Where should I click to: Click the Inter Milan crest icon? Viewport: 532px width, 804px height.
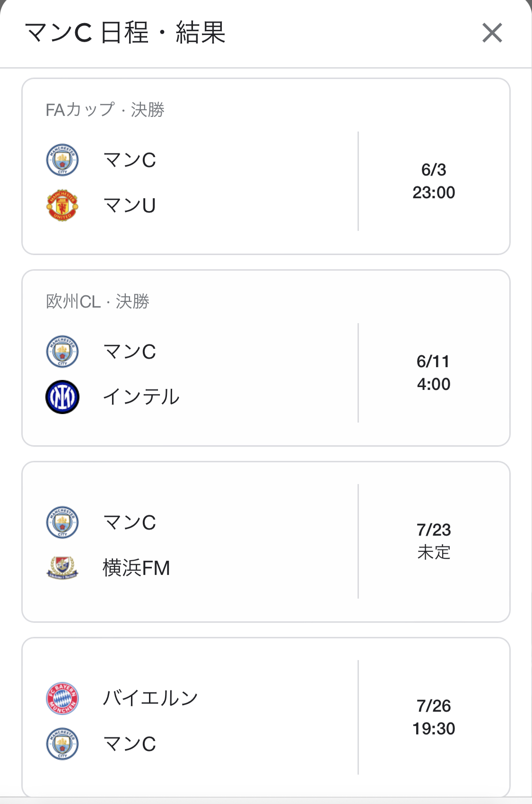tap(62, 397)
